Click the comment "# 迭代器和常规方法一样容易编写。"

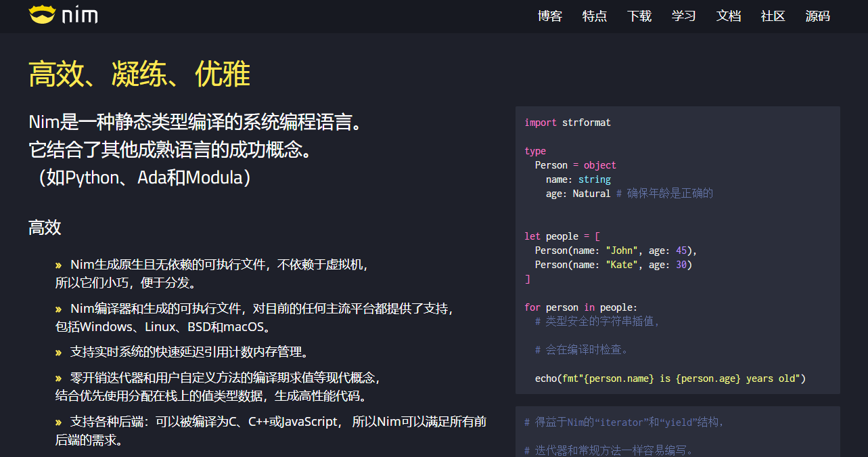click(x=609, y=451)
